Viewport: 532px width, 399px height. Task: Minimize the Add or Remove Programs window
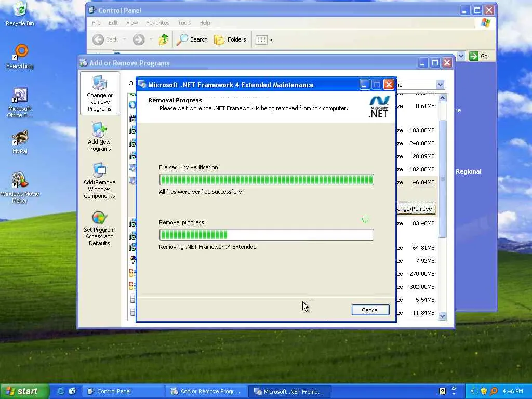pos(422,63)
